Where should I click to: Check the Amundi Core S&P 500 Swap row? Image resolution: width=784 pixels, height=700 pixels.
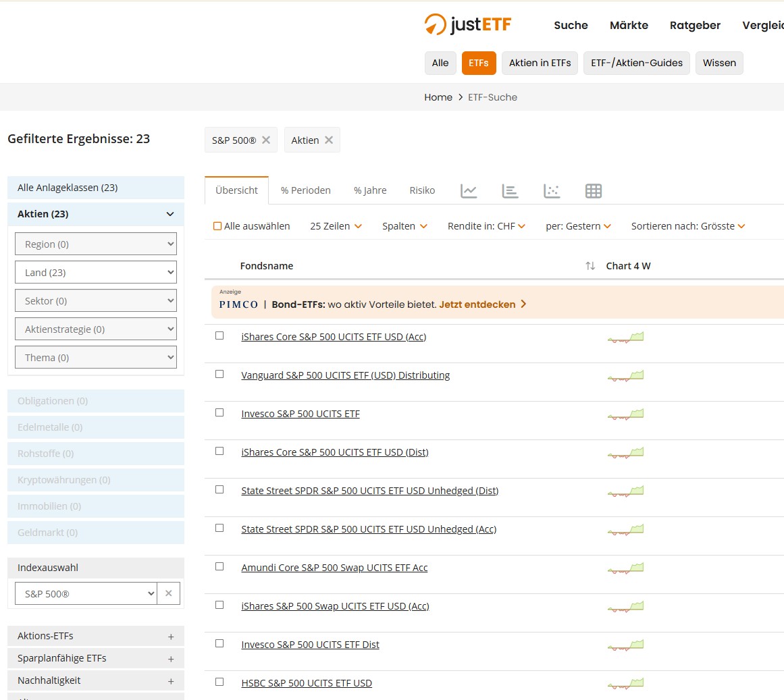tap(219, 566)
